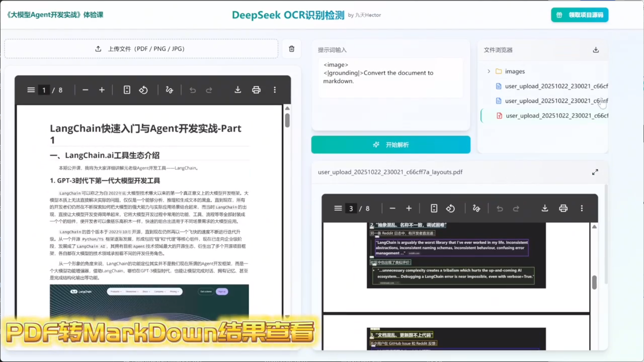644x362 pixels.
Task: Print document from left PDF viewer
Action: [x=256, y=90]
